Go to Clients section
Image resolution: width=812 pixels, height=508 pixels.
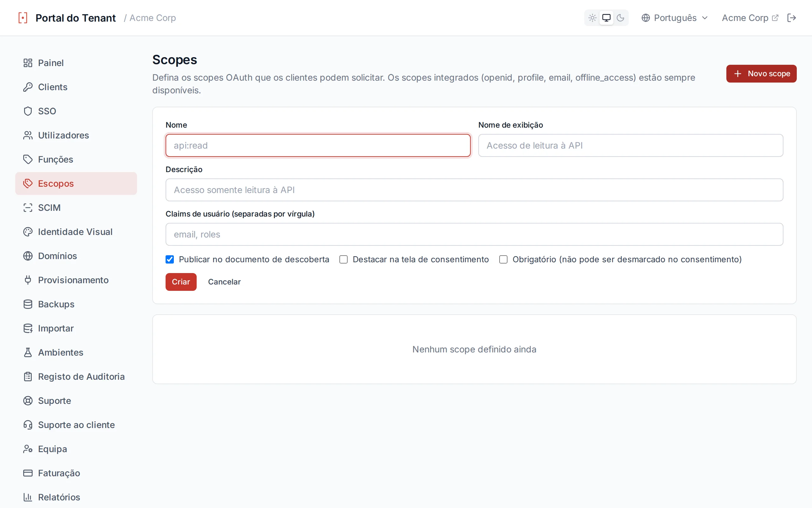click(76, 87)
